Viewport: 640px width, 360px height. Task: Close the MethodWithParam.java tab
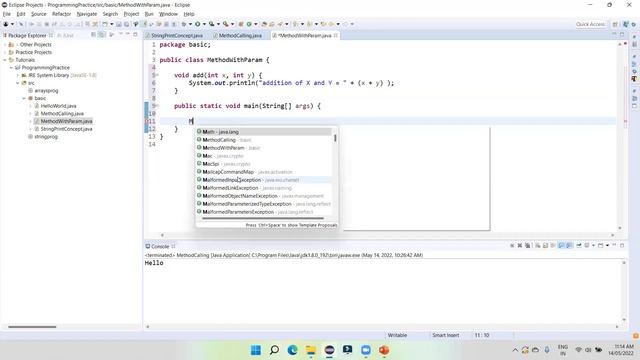pyautogui.click(x=336, y=36)
